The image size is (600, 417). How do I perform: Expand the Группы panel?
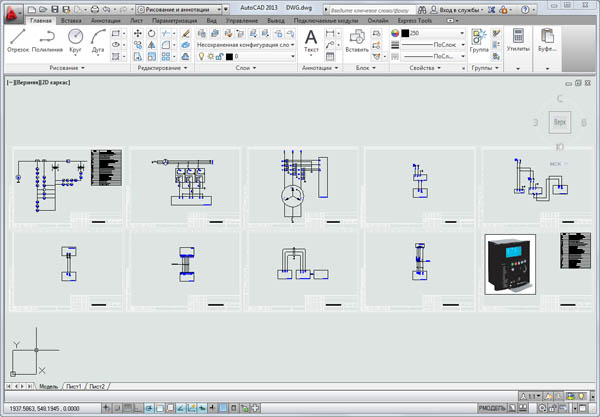485,68
